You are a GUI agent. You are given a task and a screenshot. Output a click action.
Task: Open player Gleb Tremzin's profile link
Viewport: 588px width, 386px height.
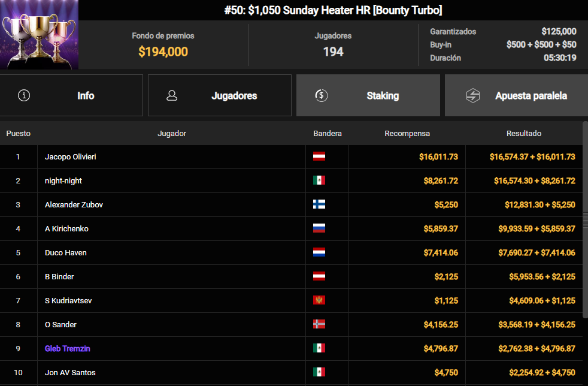click(x=68, y=348)
